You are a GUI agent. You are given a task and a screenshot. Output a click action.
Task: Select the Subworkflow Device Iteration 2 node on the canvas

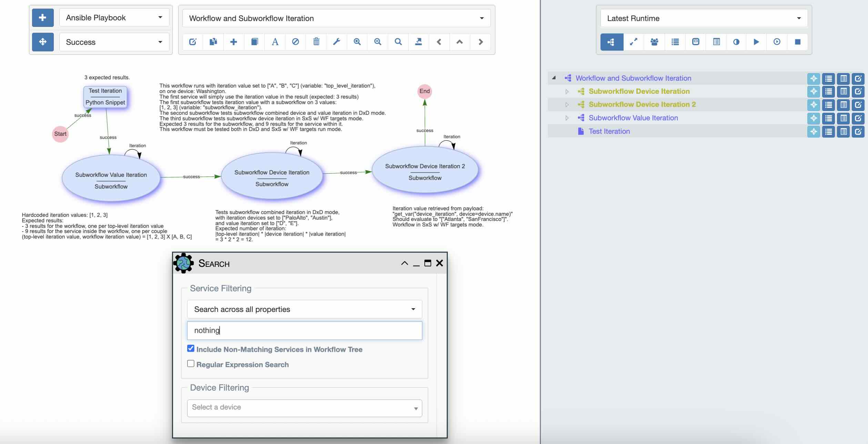tap(425, 170)
